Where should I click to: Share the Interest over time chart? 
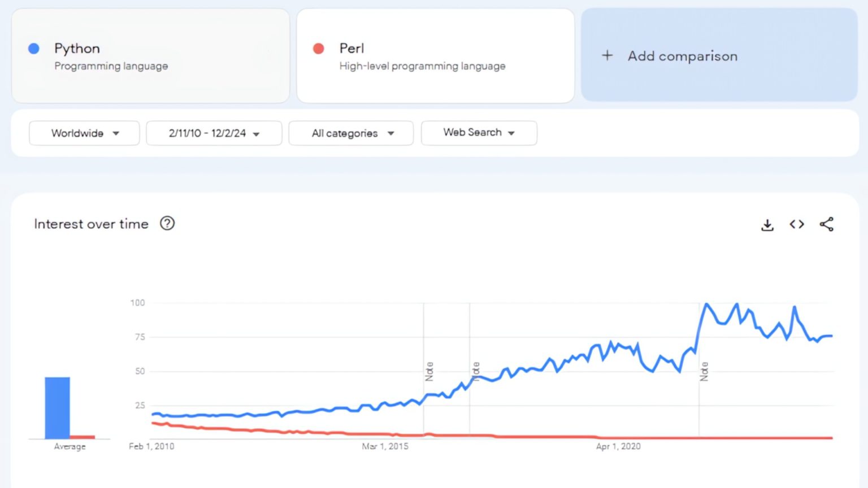[826, 224]
